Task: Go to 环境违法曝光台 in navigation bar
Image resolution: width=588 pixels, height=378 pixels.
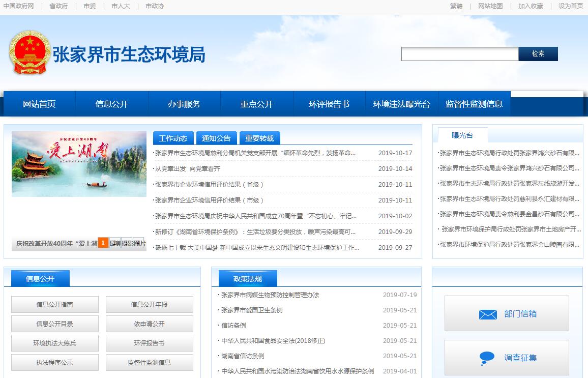Action: click(x=401, y=104)
